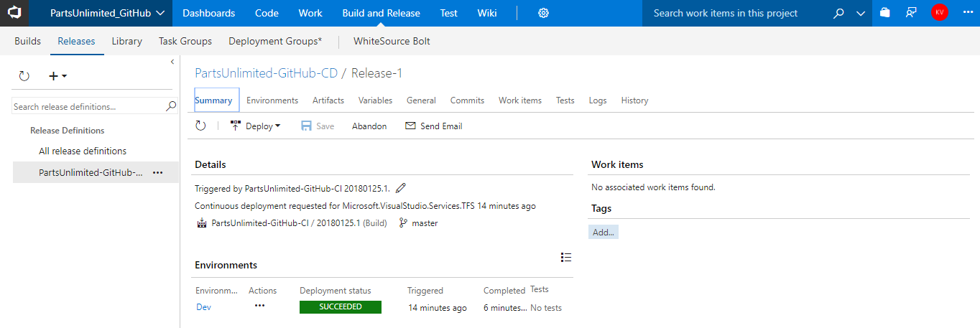The image size is (980, 328).
Task: Open the Test hub
Action: coord(449,13)
